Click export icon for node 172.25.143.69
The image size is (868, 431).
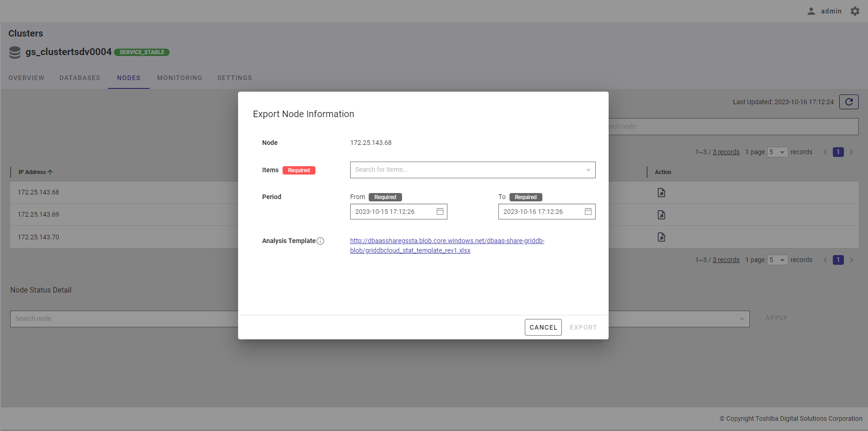(x=661, y=215)
